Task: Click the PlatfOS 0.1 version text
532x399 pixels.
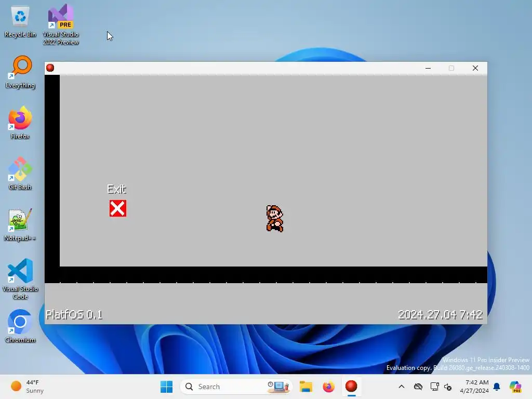Action: click(74, 315)
